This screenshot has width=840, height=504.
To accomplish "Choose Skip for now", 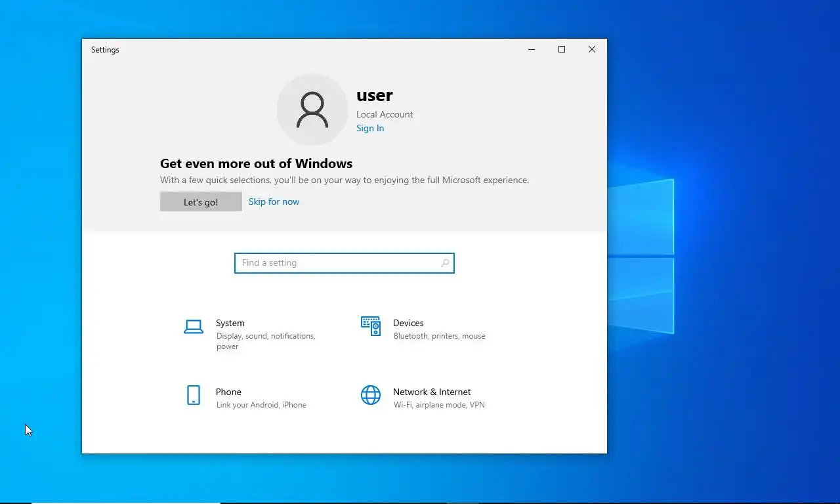I will 274,201.
